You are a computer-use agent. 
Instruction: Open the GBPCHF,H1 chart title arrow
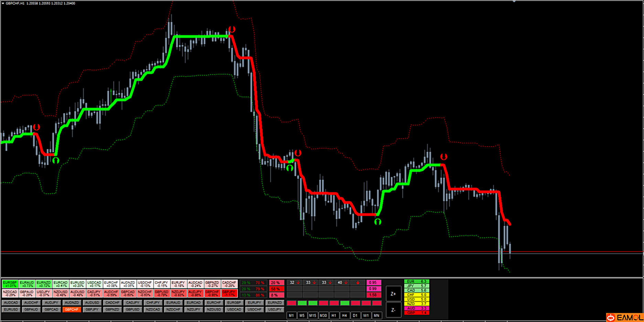[x=3, y=3]
